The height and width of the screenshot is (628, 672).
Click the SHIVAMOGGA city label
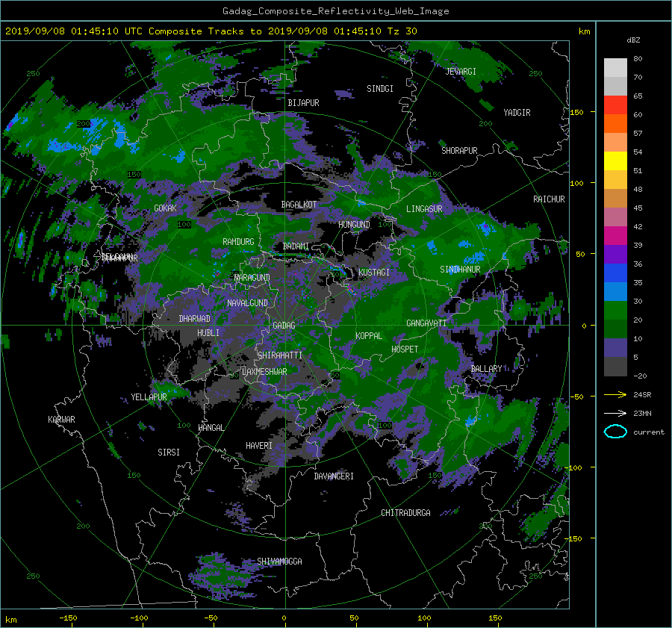(x=279, y=561)
